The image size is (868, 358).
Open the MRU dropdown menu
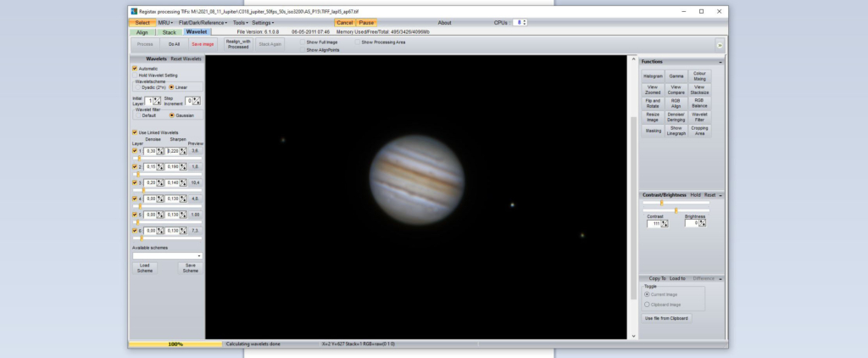[x=165, y=23]
